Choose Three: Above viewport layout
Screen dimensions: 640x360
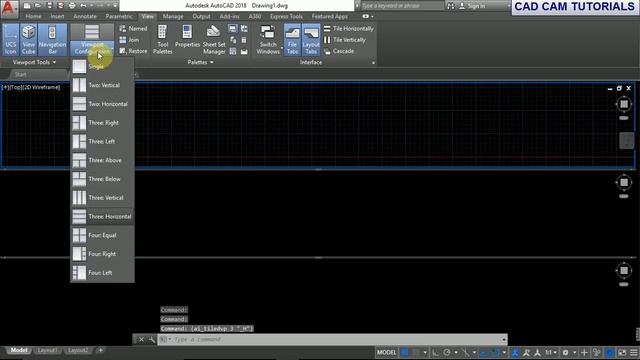pyautogui.click(x=102, y=160)
